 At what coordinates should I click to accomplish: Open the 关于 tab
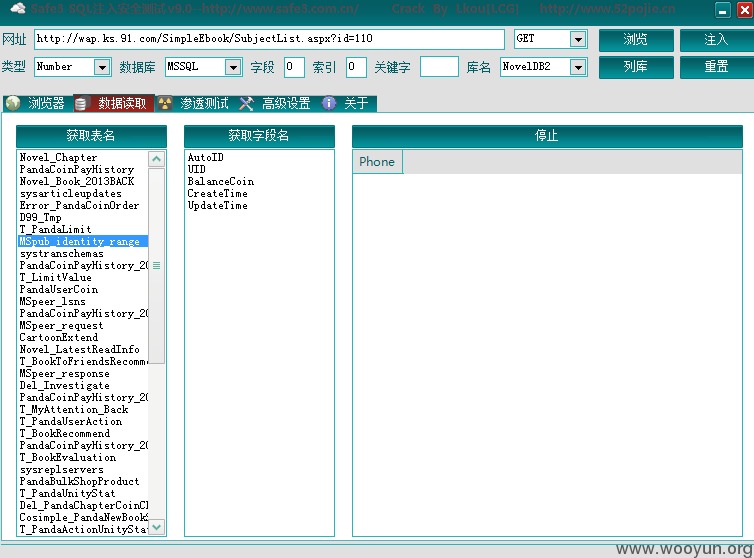[348, 103]
